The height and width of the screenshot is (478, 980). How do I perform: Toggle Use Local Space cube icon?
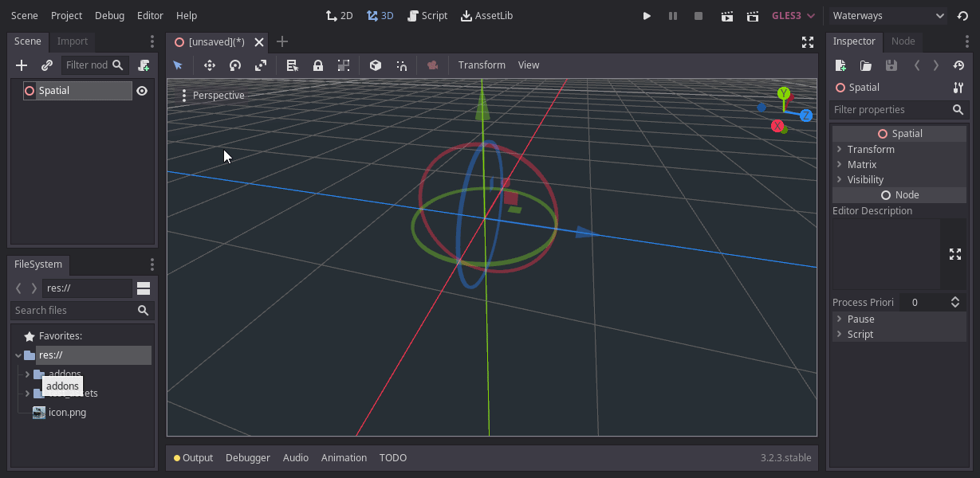pyautogui.click(x=376, y=65)
